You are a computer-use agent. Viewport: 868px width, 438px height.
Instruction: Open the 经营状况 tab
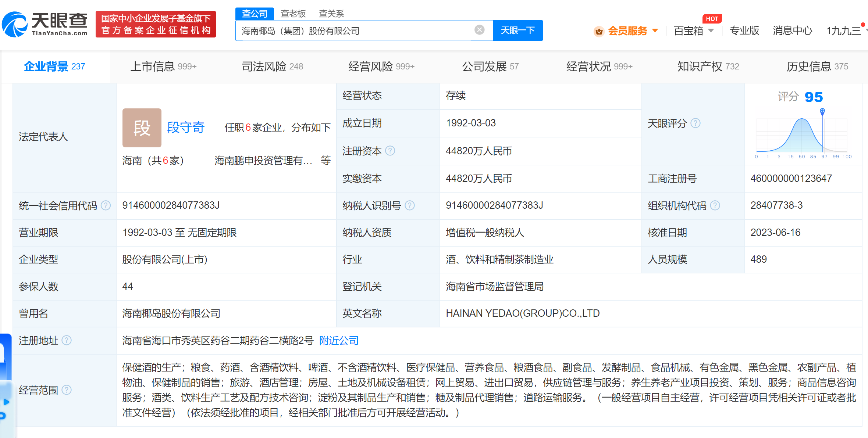(x=600, y=67)
